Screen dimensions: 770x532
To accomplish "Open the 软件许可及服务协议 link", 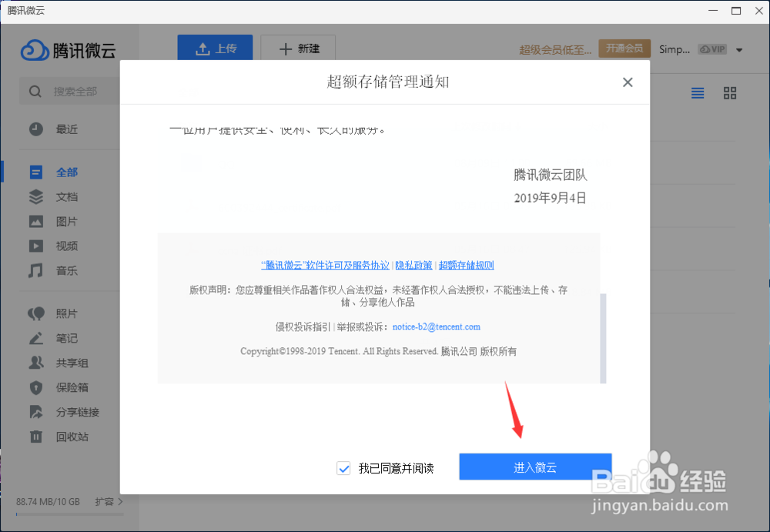I will pos(325,266).
